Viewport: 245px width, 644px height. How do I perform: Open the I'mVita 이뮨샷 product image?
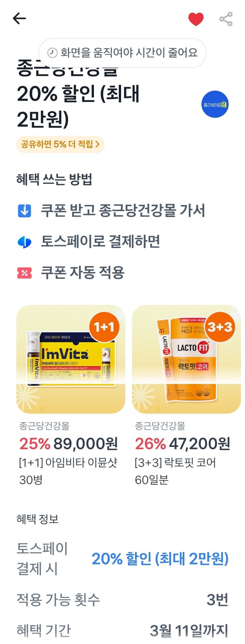(x=71, y=359)
